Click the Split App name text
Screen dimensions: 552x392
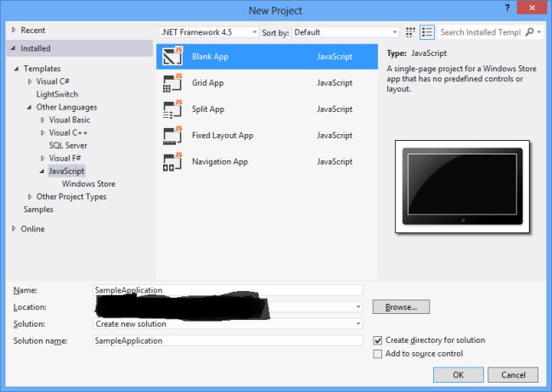208,109
